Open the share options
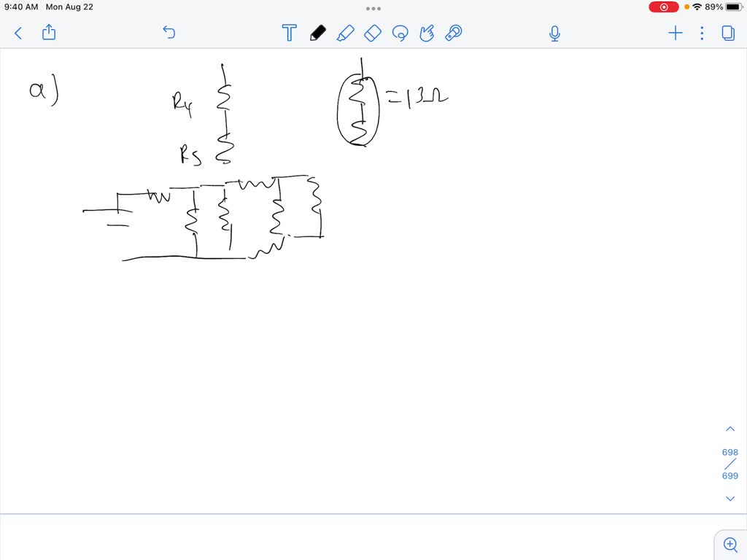Image resolution: width=747 pixels, height=560 pixels. click(x=48, y=33)
